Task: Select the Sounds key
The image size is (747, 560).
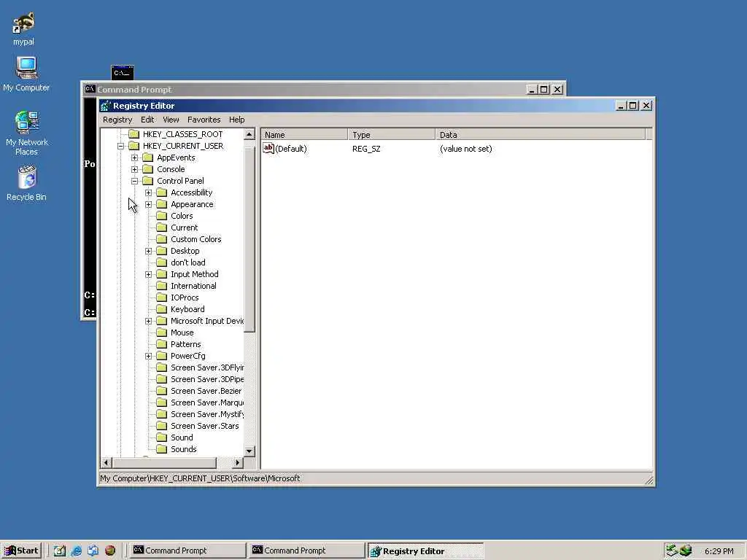Action: [x=183, y=449]
